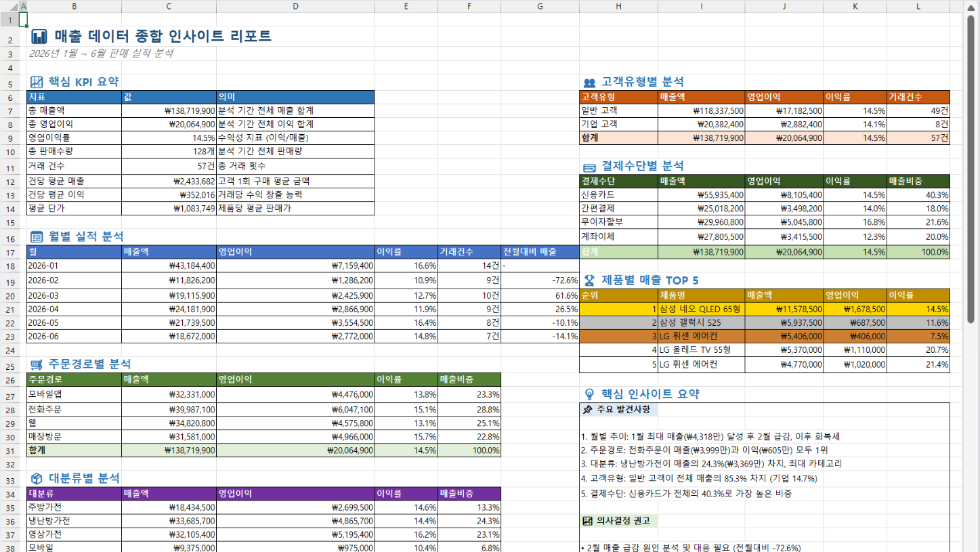The image size is (980, 552).
Task: Click the bar chart icon beside report title
Action: [39, 37]
